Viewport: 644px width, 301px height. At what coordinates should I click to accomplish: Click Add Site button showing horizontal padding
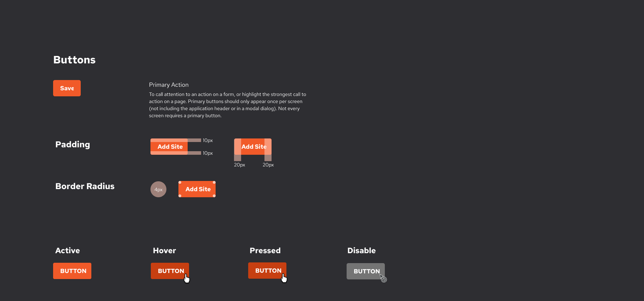253,147
